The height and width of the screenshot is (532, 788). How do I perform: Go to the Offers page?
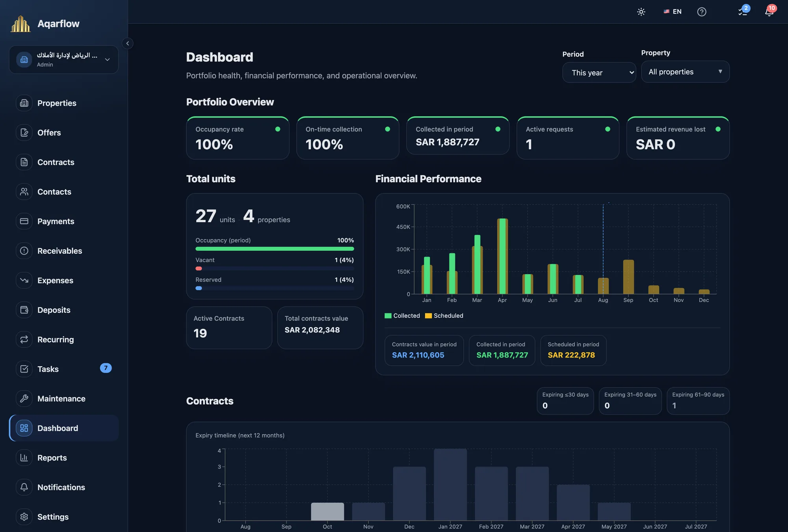(x=64, y=132)
